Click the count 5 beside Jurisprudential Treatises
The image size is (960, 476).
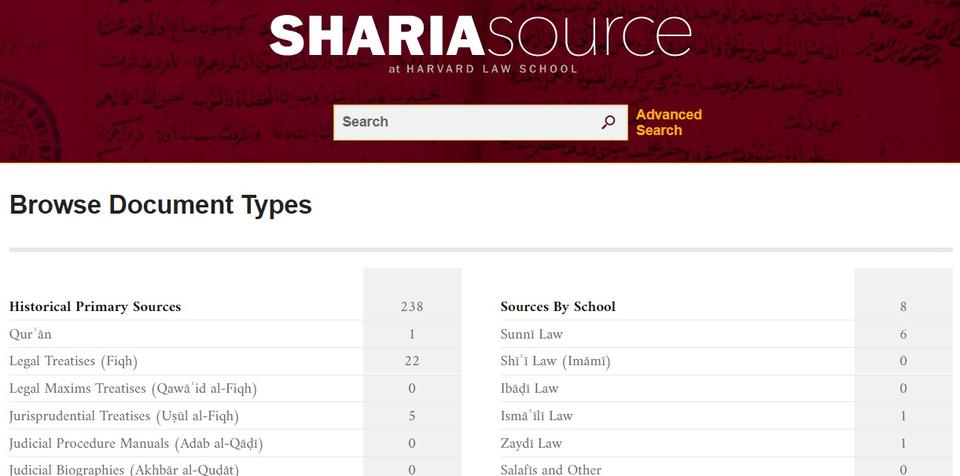412,416
